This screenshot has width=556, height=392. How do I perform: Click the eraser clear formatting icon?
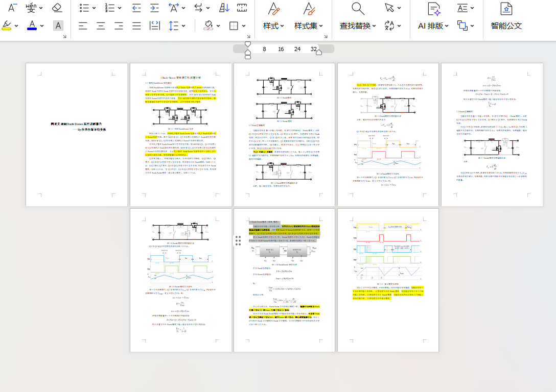57,8
